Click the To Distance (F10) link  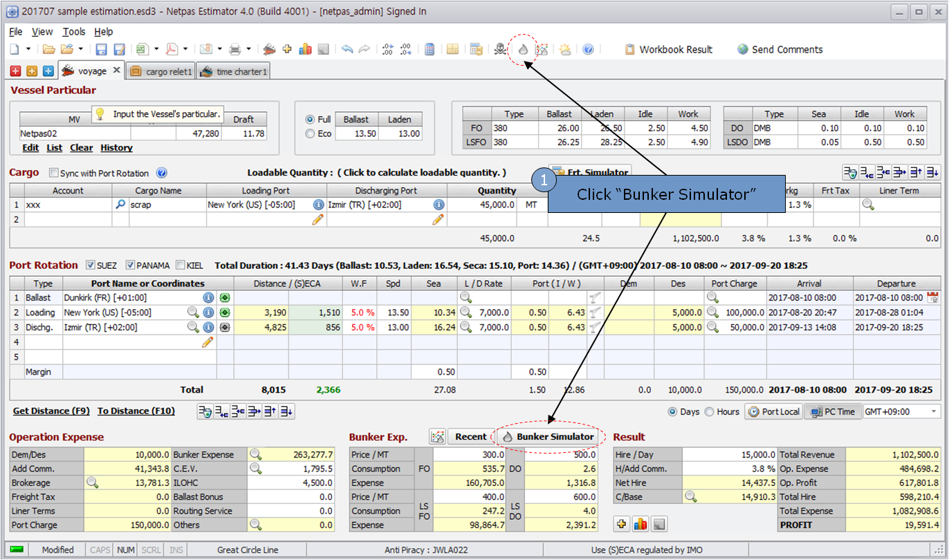(136, 411)
